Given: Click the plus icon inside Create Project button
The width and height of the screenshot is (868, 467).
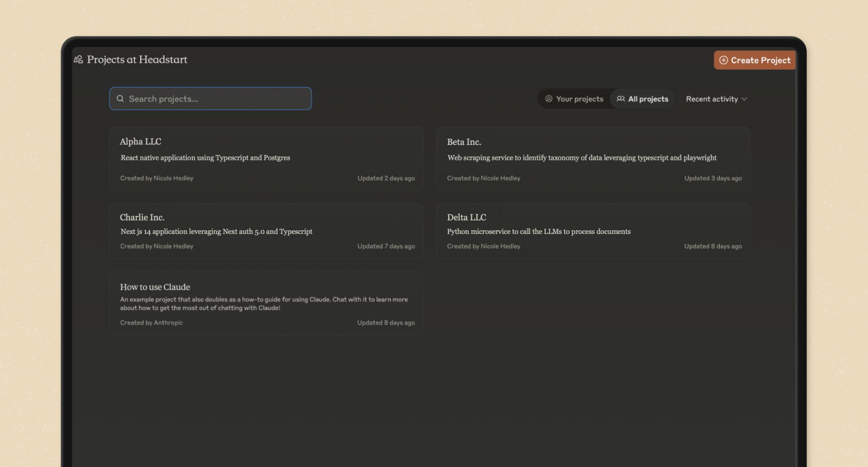Looking at the screenshot, I should pyautogui.click(x=724, y=60).
